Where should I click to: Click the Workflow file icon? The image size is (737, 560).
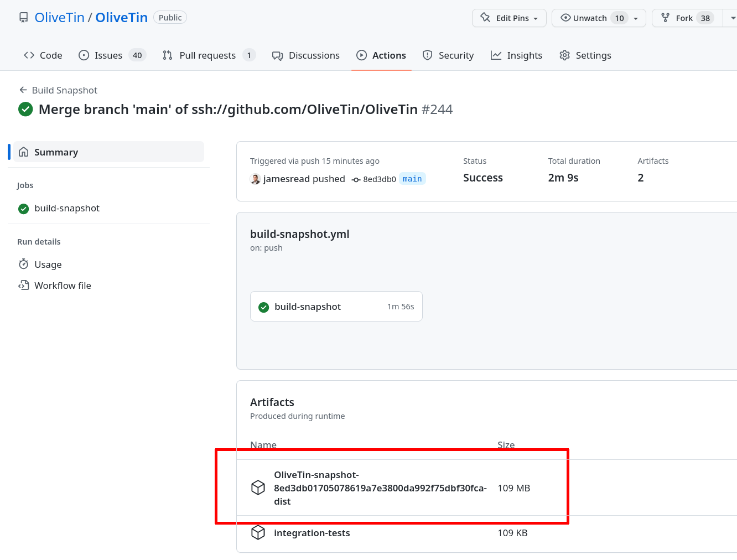(x=23, y=286)
